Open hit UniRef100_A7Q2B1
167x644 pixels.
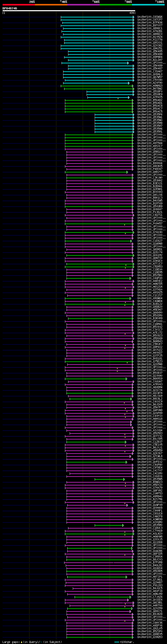150,31
